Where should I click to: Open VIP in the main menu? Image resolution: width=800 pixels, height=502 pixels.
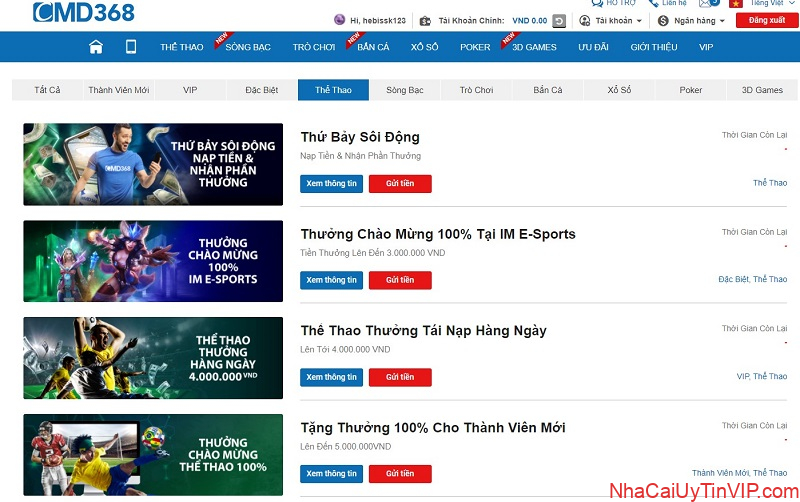tap(706, 47)
